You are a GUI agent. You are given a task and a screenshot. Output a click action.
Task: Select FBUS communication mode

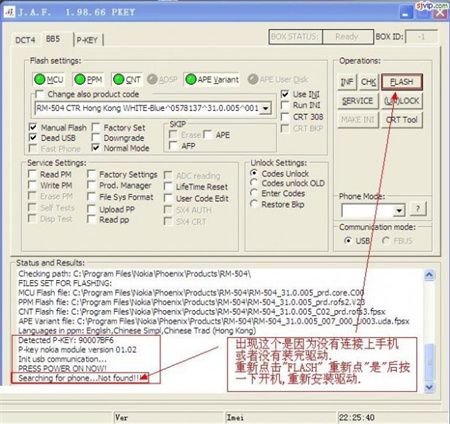point(386,240)
